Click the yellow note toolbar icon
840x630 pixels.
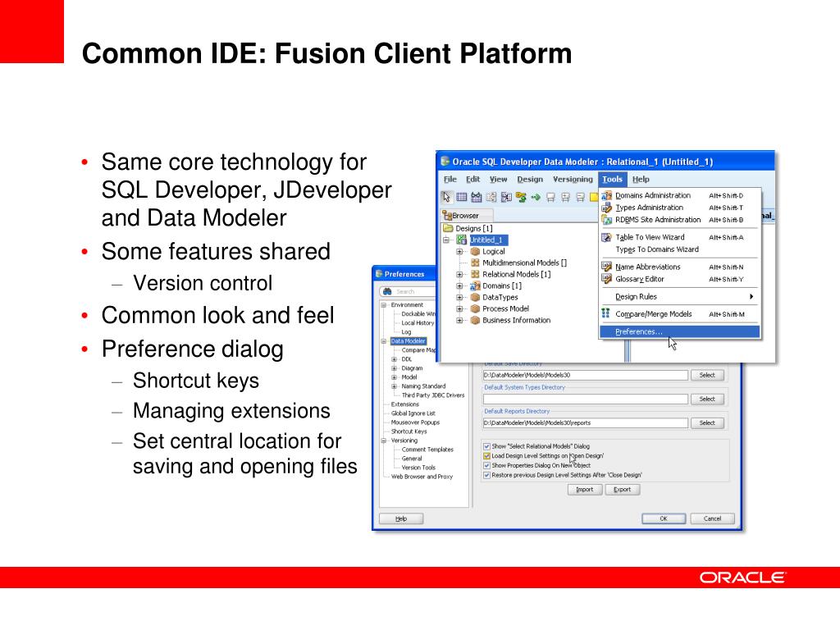pos(594,197)
